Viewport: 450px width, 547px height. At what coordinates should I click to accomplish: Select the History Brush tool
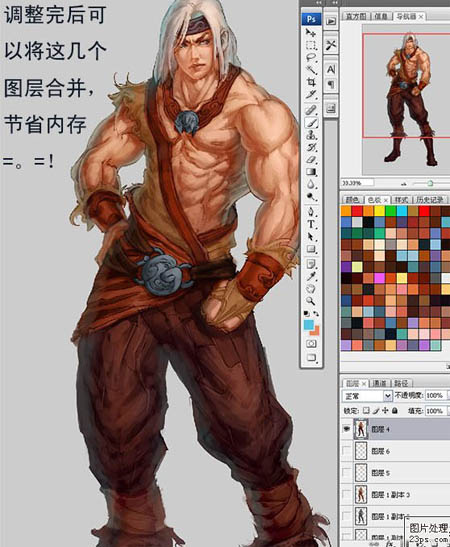point(311,147)
